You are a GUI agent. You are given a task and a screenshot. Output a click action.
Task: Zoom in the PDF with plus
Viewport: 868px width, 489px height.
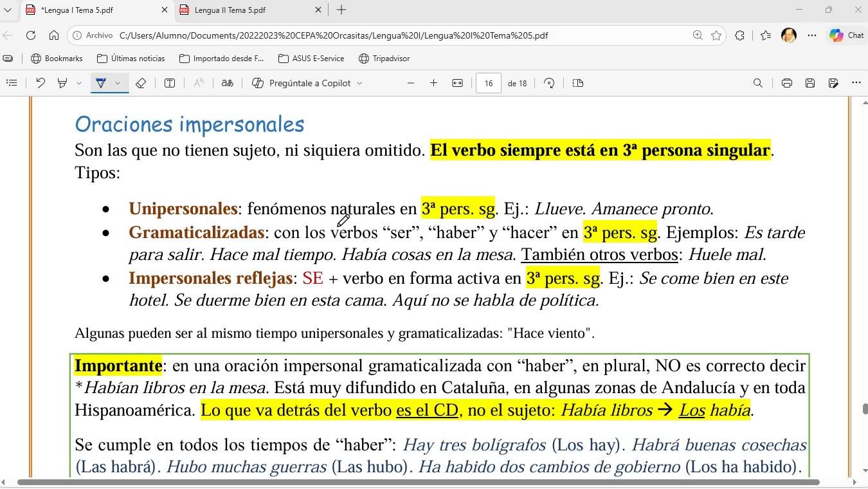pyautogui.click(x=434, y=83)
